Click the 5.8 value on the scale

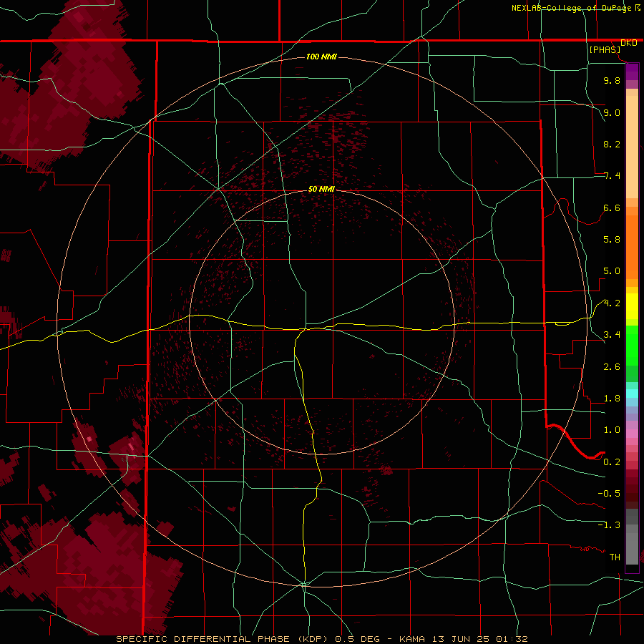[x=612, y=240]
